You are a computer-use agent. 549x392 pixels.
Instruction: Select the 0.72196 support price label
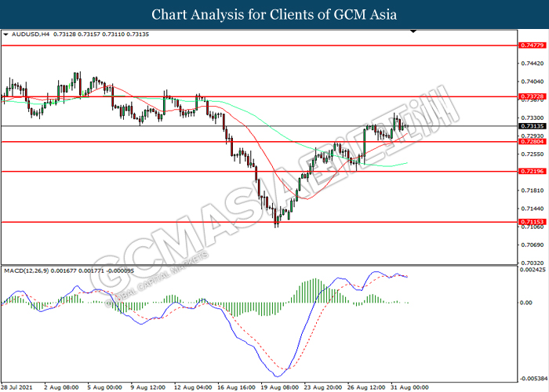pyautogui.click(x=532, y=171)
